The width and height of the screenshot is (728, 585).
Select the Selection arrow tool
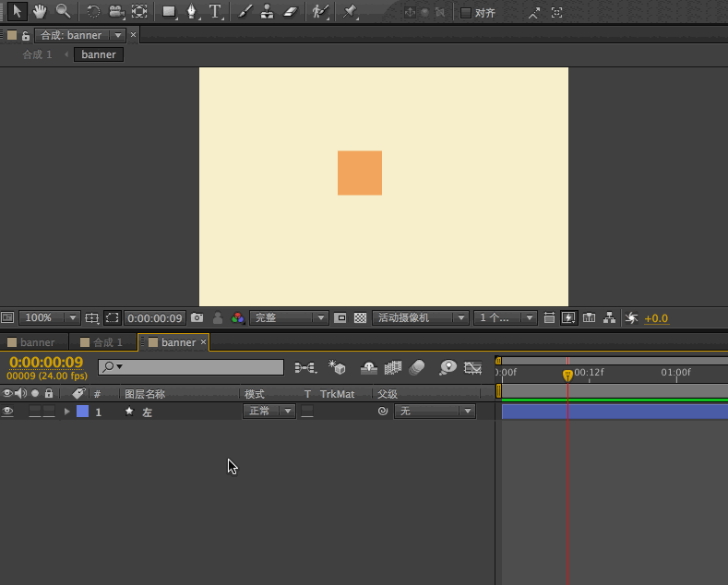click(18, 11)
